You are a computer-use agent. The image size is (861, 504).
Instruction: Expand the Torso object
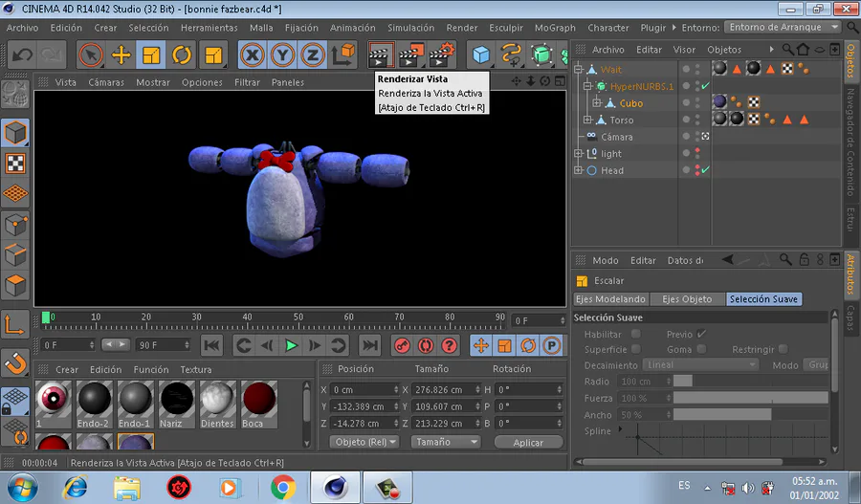tap(587, 120)
